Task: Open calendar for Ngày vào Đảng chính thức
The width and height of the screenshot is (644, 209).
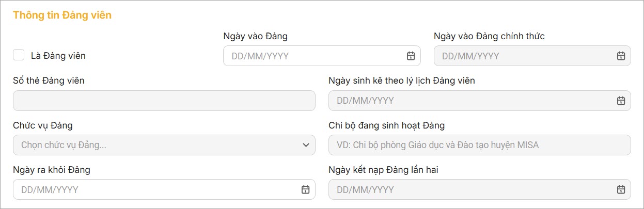Action: (x=621, y=56)
